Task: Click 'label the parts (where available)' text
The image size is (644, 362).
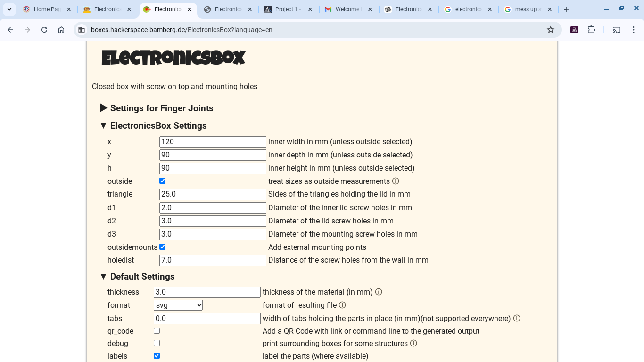Action: tap(315, 356)
